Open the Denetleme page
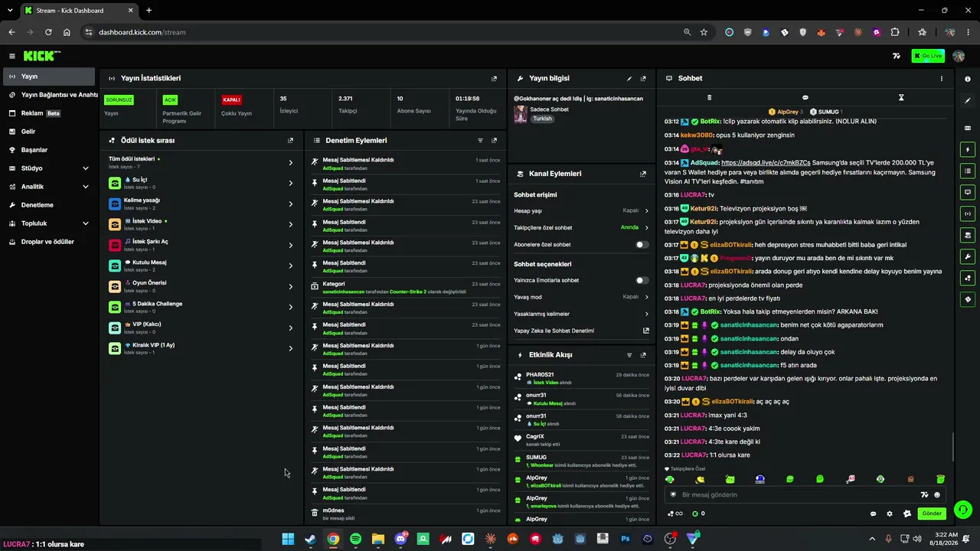Viewport: 980px width, 551px height. (x=49, y=205)
